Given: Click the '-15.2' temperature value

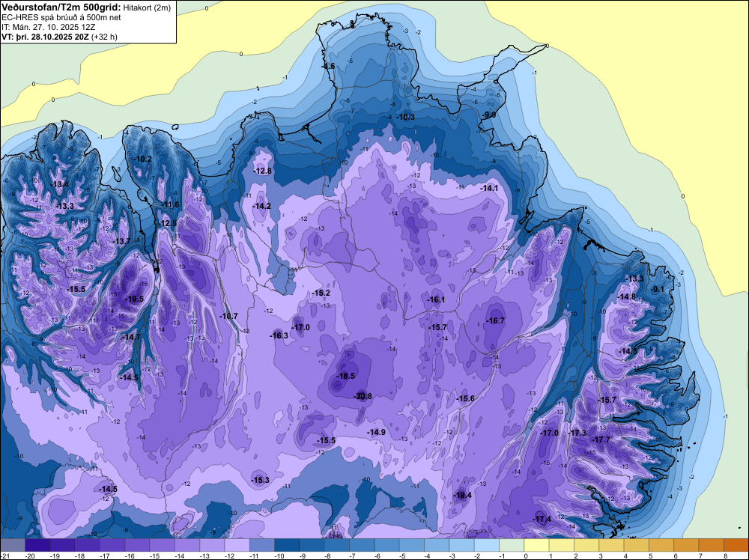Looking at the screenshot, I should (321, 293).
